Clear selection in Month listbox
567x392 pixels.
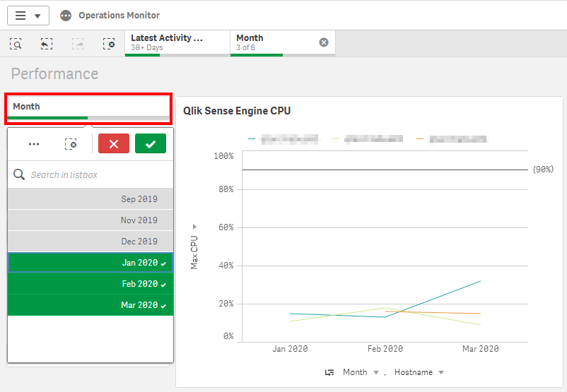point(71,143)
